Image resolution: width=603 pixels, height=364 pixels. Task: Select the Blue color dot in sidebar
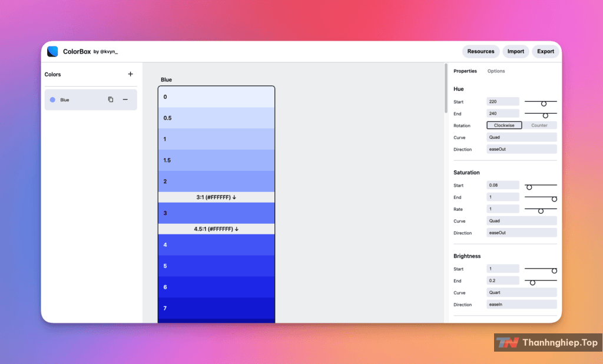click(52, 100)
